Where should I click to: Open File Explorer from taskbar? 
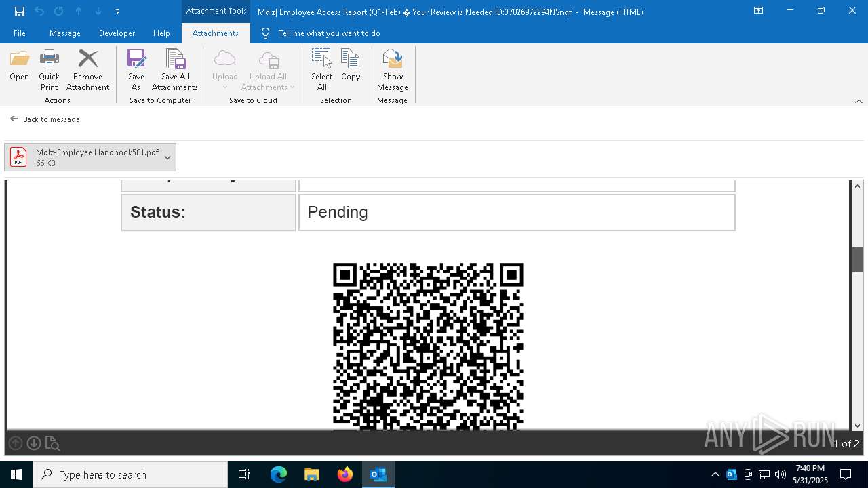312,474
